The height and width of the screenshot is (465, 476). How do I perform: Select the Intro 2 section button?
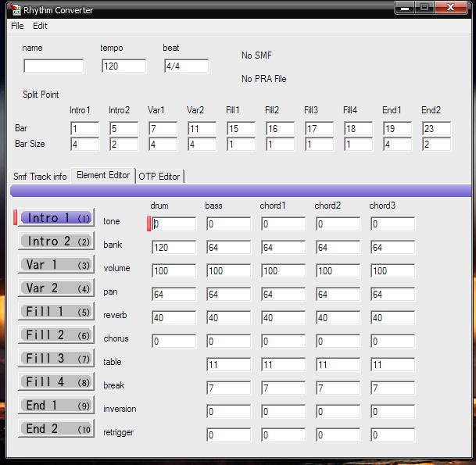tap(55, 241)
